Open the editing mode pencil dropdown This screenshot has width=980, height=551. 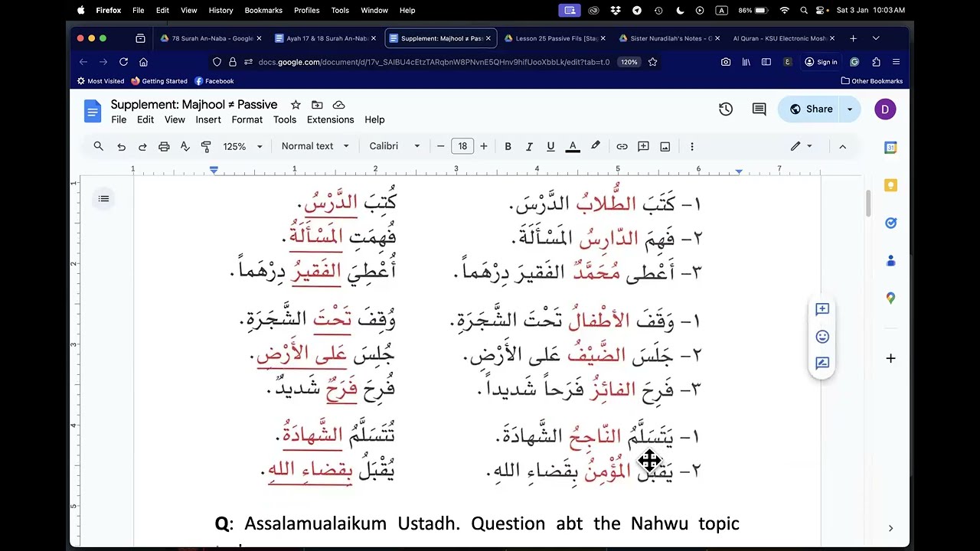coord(802,146)
